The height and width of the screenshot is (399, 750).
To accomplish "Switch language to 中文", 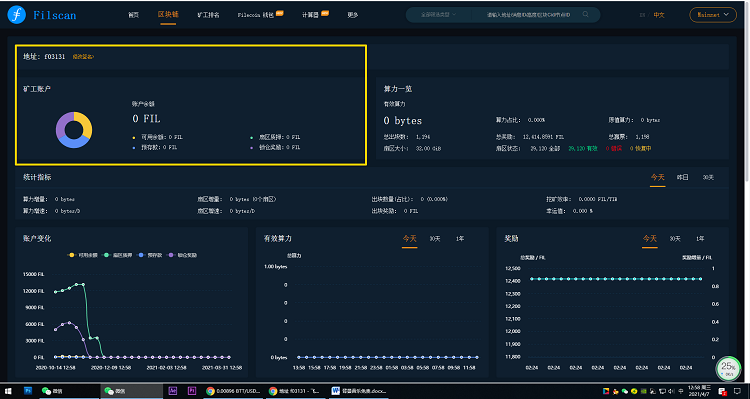I will click(x=659, y=15).
